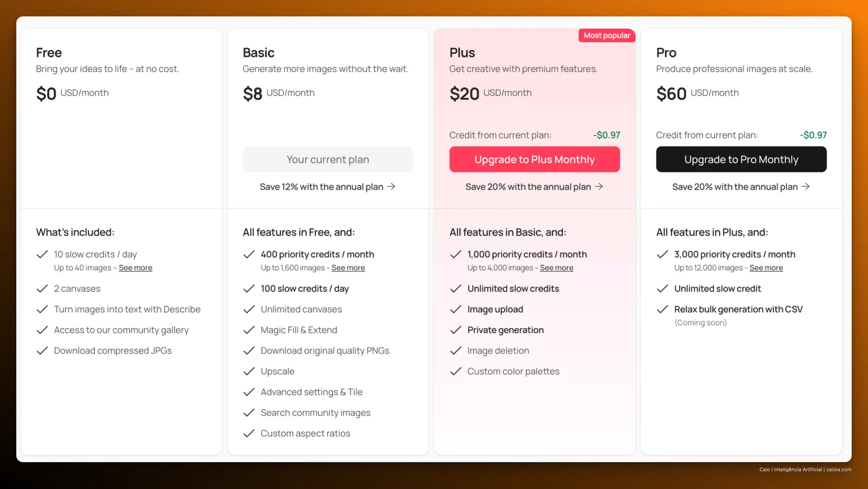Click checkmark next to Custom aspect ratios

pyautogui.click(x=249, y=433)
